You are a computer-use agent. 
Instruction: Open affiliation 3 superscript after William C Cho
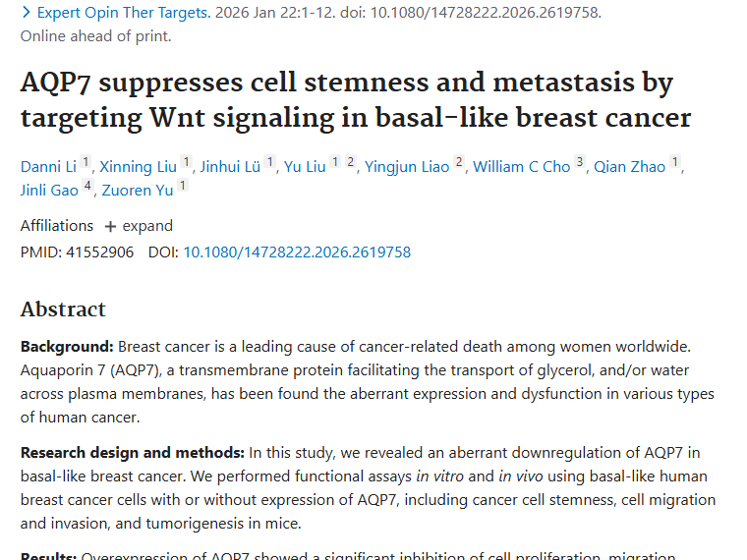[x=580, y=163]
